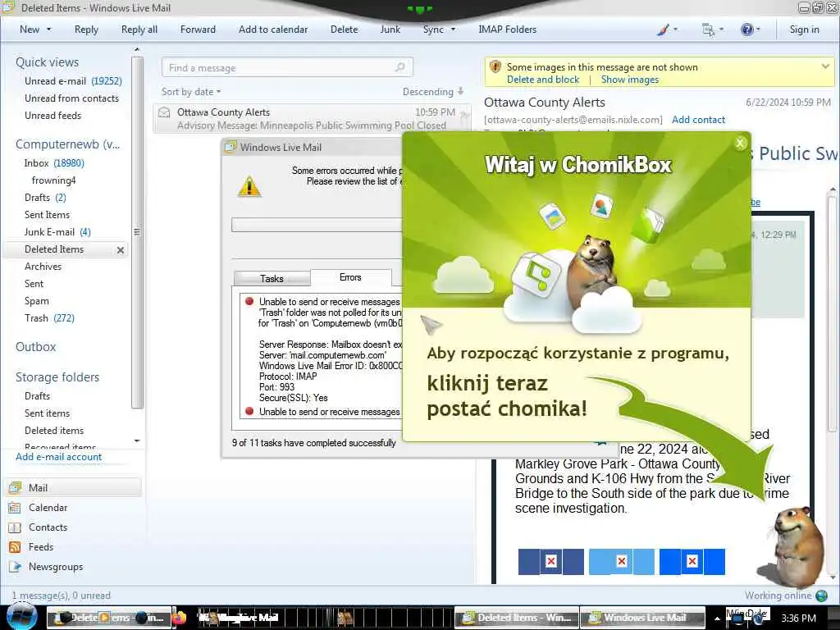Click the Add e-mail account link

58,457
